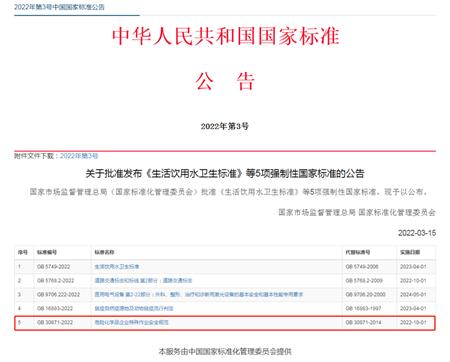Open the 鼠疫自然疫源地 standard link in row 4
Viewport: 450px width, 362px height.
point(134,309)
